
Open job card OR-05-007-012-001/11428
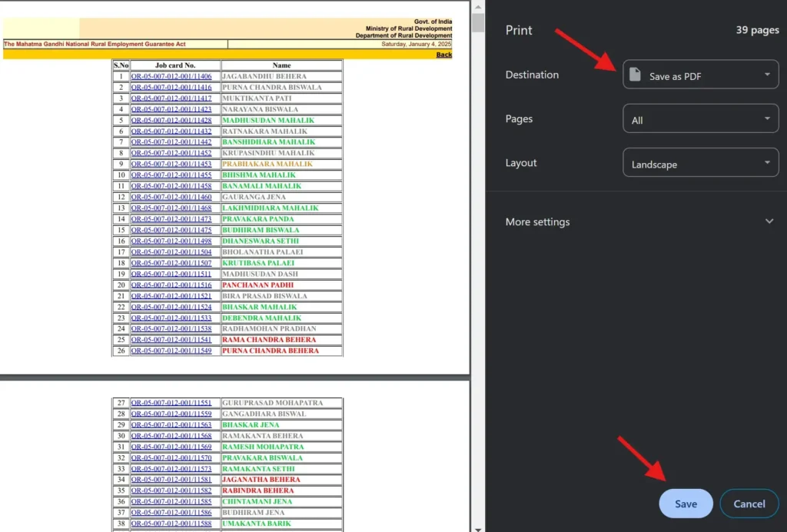click(x=171, y=121)
